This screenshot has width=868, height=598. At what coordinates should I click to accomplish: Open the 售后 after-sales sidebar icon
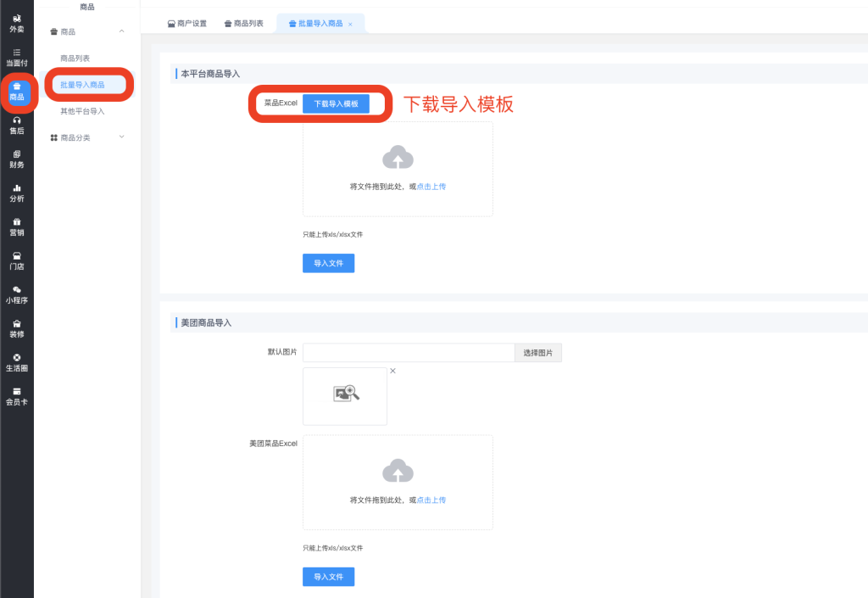16,126
